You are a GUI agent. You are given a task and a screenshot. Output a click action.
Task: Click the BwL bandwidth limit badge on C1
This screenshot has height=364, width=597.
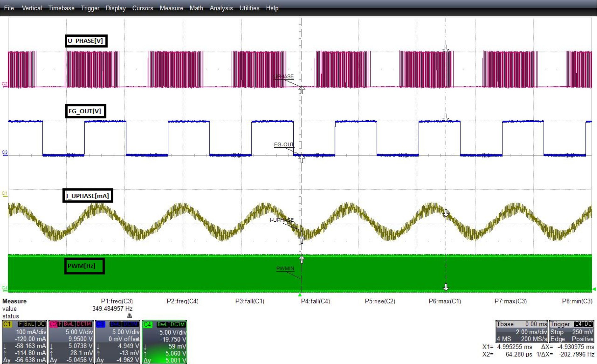[29, 324]
